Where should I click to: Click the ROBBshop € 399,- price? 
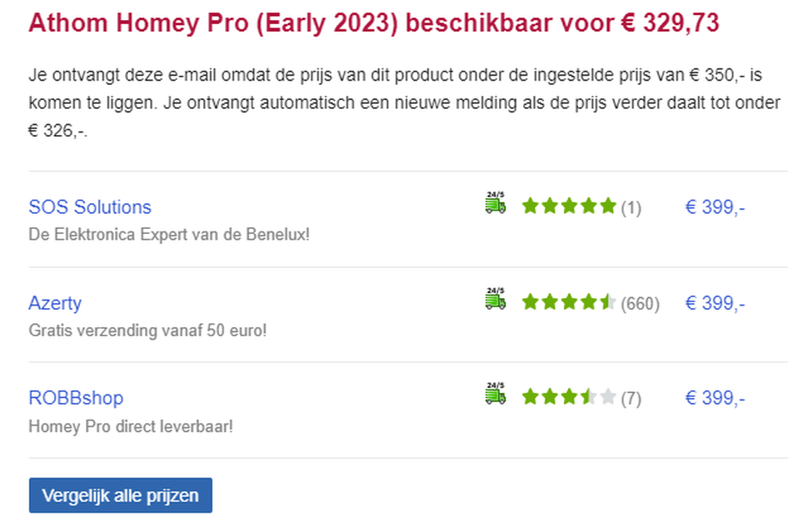(715, 398)
